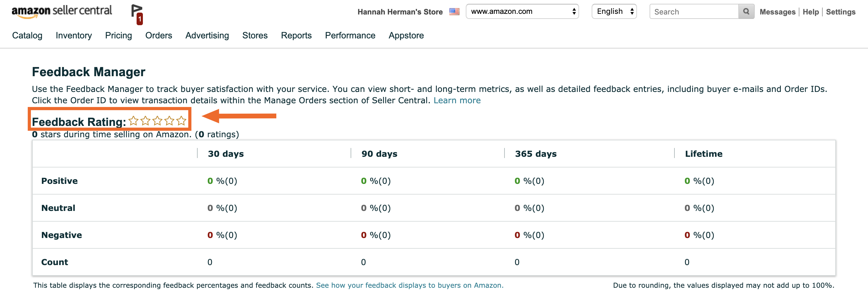Click the 90 days column header
Viewport: 868px width, 306px height.
pos(380,154)
